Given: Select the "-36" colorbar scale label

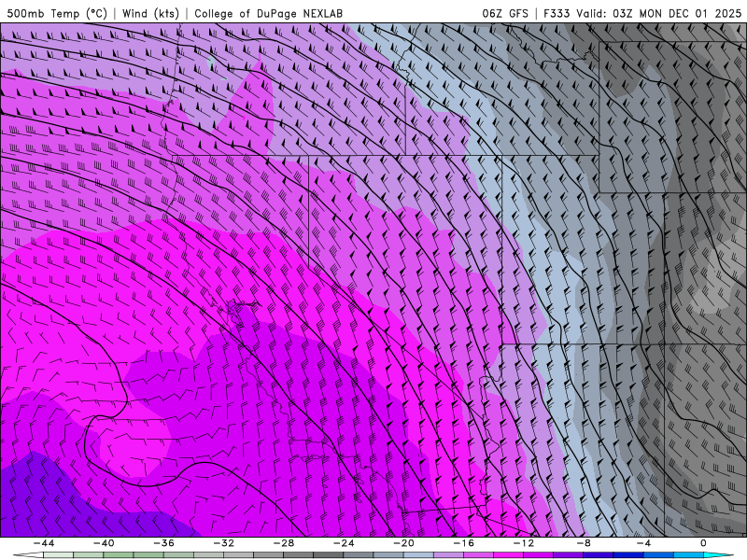Looking at the screenshot, I should tap(163, 543).
